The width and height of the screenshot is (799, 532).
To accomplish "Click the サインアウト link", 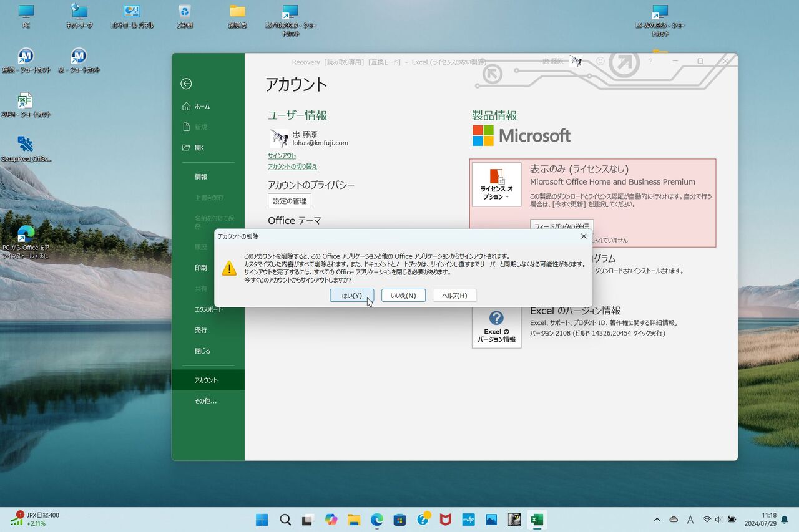I will click(282, 156).
